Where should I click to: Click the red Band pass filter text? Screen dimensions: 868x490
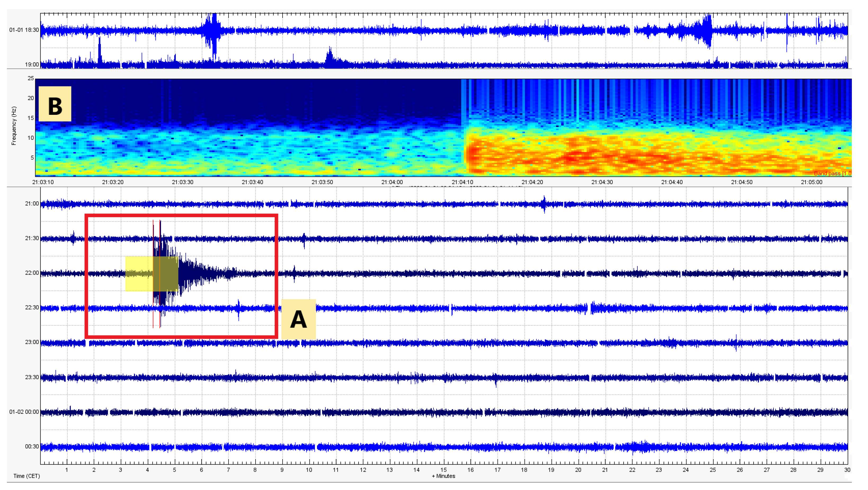pos(832,174)
